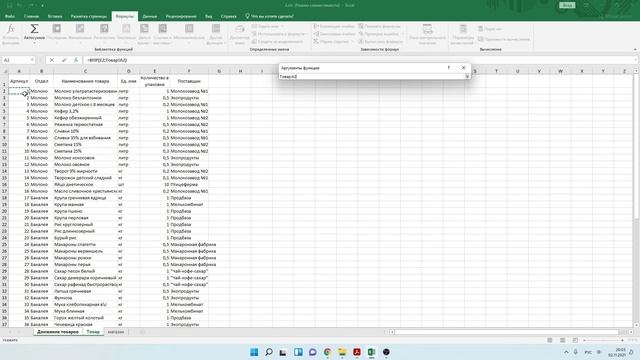Open the Insert ribbon tab
Viewport: 640px width, 360px height.
click(x=55, y=16)
